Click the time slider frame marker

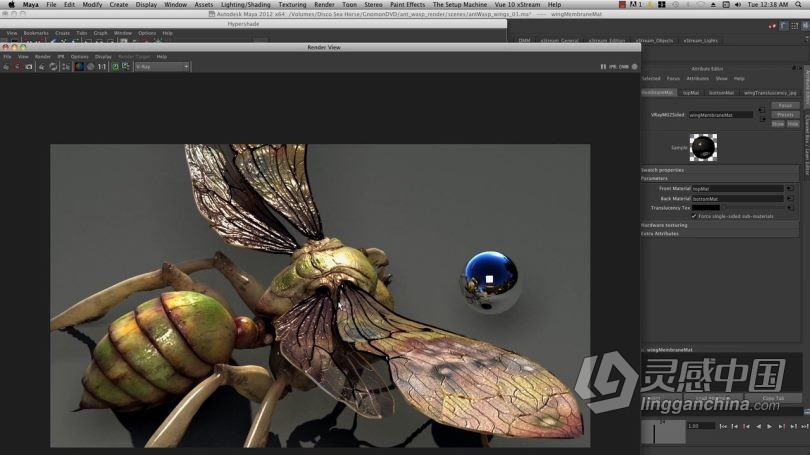[x=655, y=432]
